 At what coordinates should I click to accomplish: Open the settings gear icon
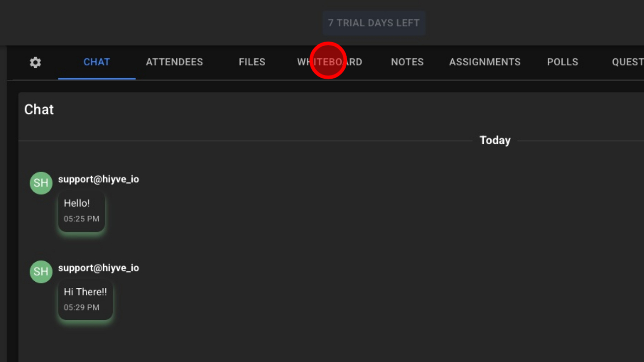click(x=36, y=63)
